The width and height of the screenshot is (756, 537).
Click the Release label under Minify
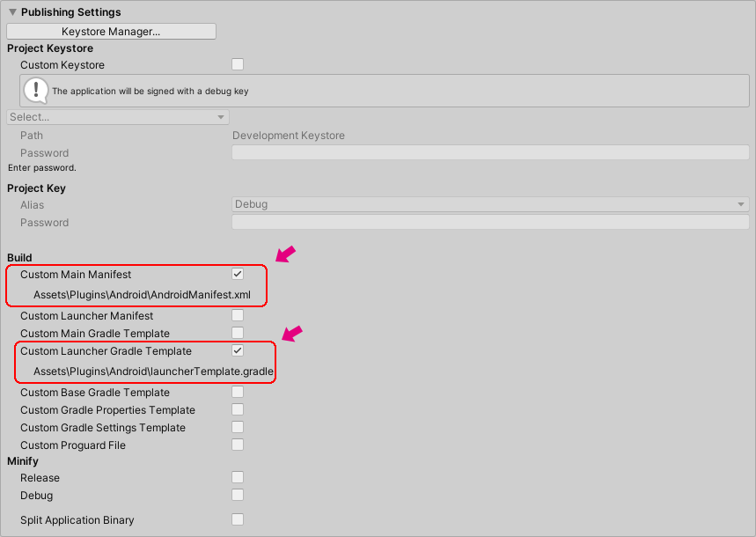pos(40,478)
